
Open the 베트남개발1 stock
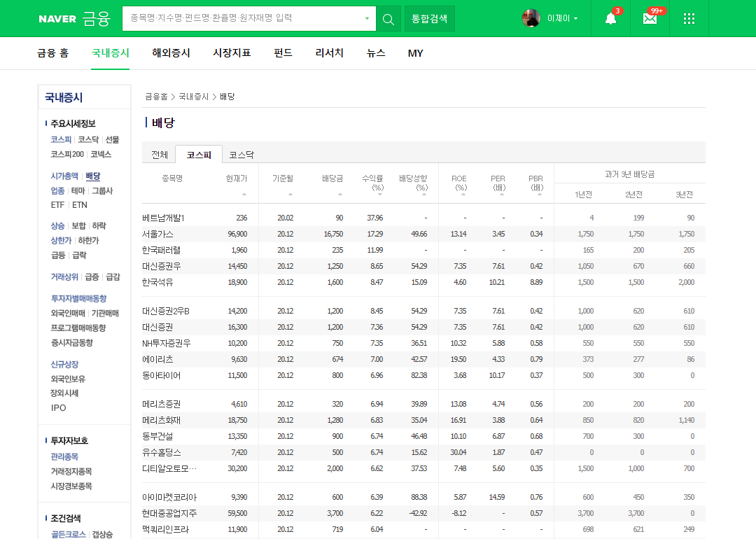tap(163, 218)
